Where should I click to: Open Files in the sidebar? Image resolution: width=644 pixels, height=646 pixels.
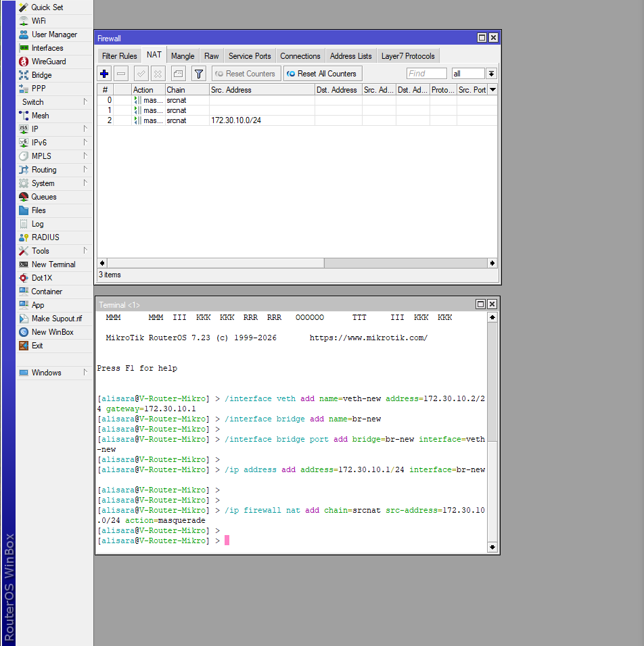54,210
